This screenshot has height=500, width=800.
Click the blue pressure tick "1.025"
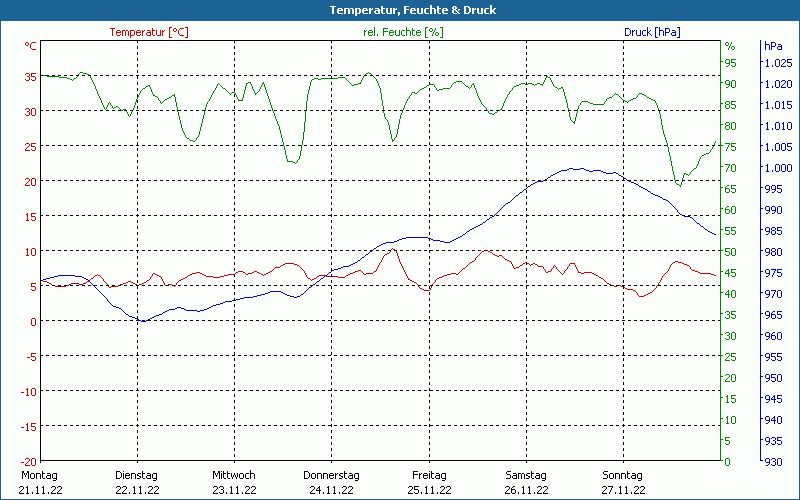point(778,63)
